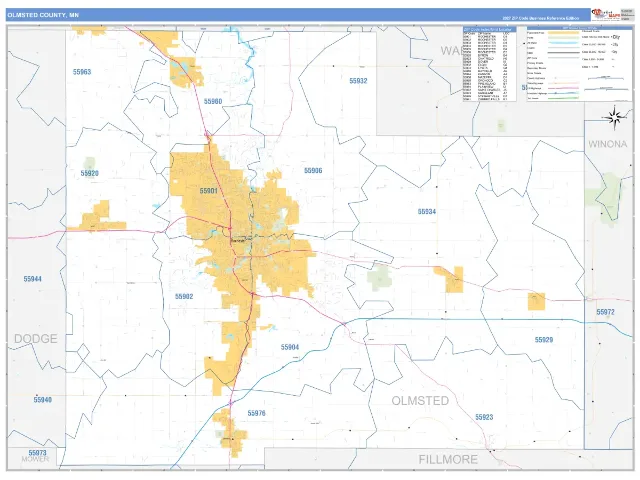This screenshot has width=640, height=480.
Task: Click the 'OLMSTED COUNTY, MN' title text
Action: coord(43,15)
